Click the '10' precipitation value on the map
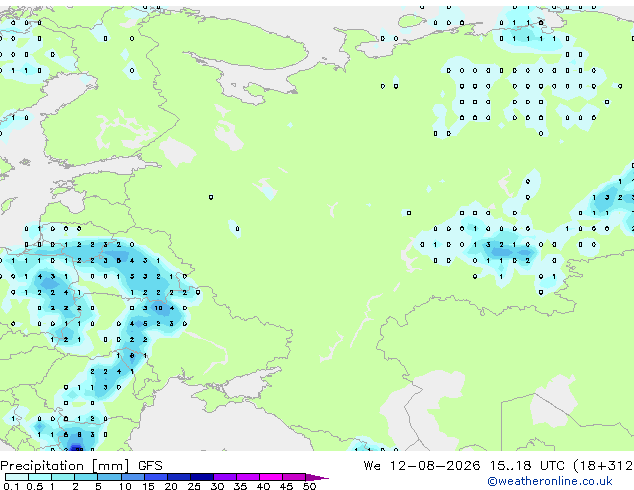 [x=158, y=308]
